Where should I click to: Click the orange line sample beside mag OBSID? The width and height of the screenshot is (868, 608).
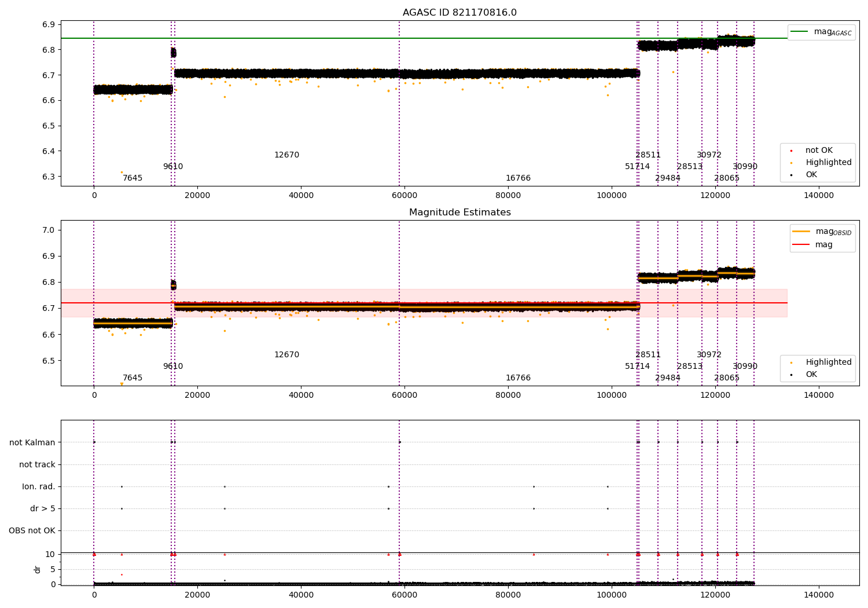801,231
